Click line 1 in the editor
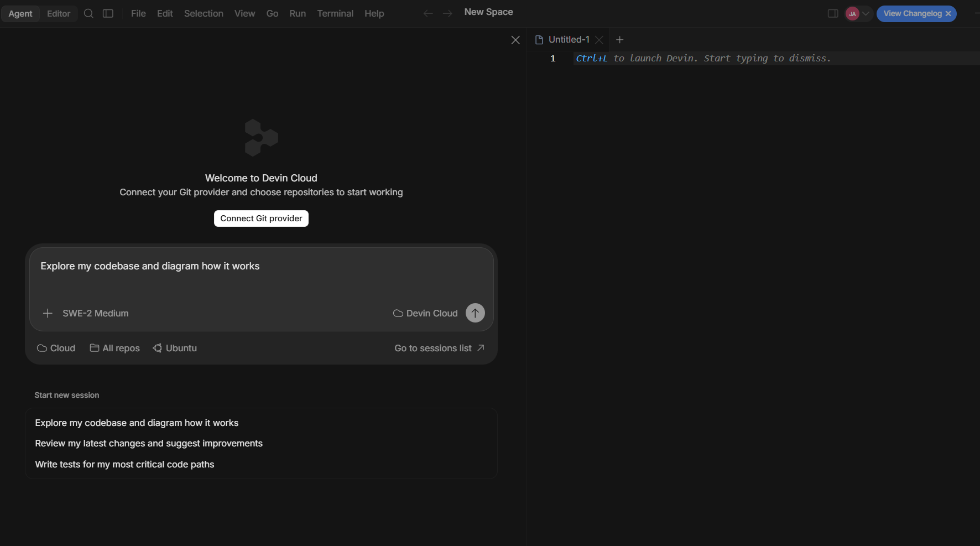Image resolution: width=980 pixels, height=546 pixels. coord(776,58)
